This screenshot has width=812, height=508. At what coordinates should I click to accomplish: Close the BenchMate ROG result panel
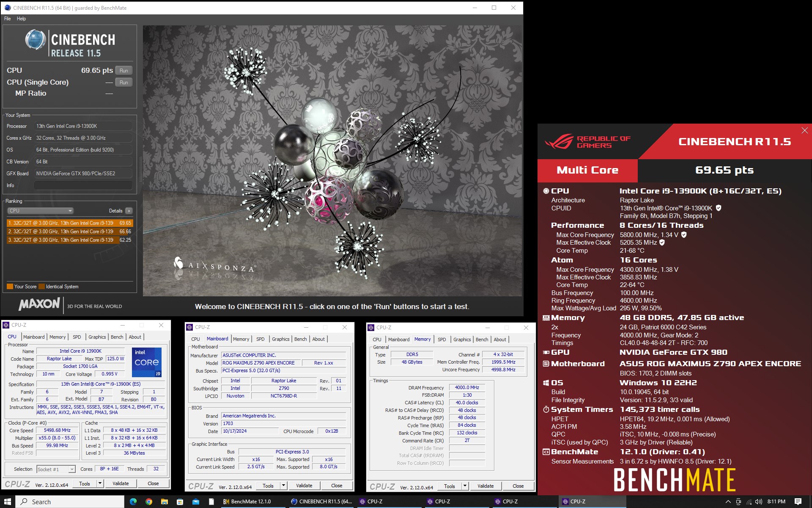click(804, 131)
